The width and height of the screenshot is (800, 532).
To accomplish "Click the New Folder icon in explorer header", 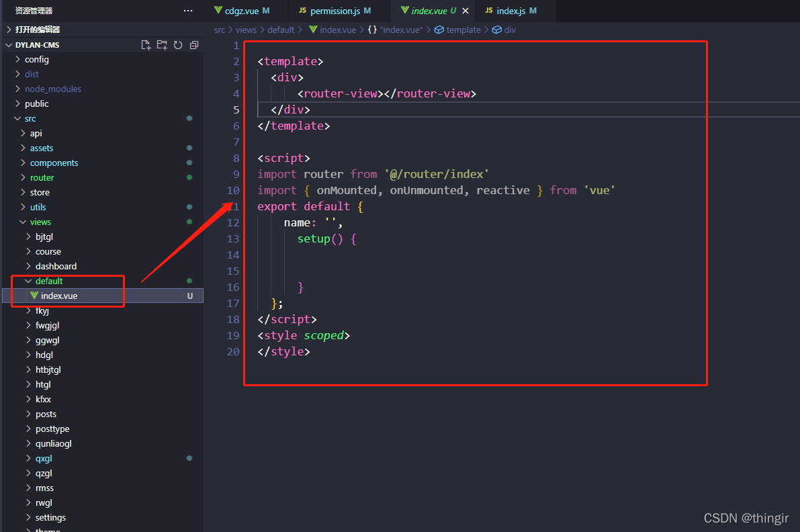I will click(162, 45).
